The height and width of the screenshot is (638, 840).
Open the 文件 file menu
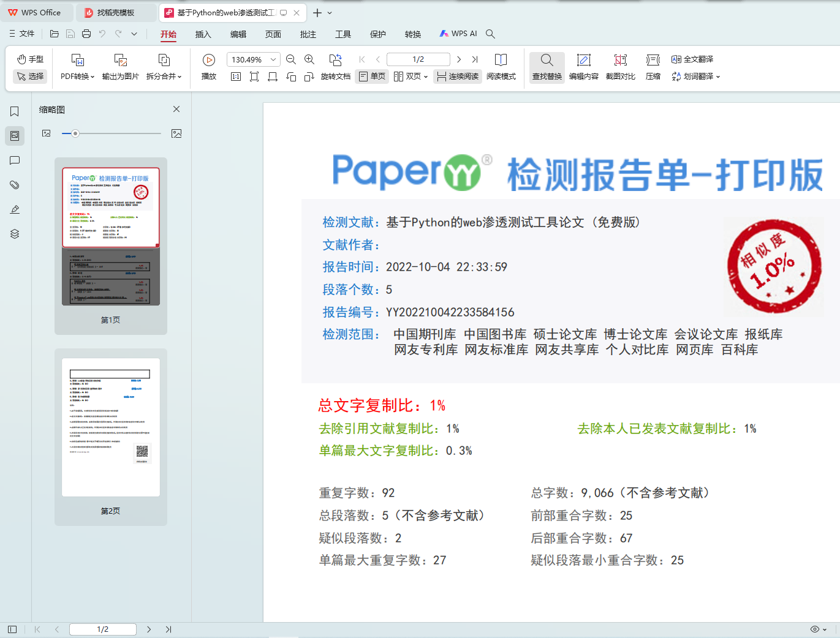tap(22, 34)
